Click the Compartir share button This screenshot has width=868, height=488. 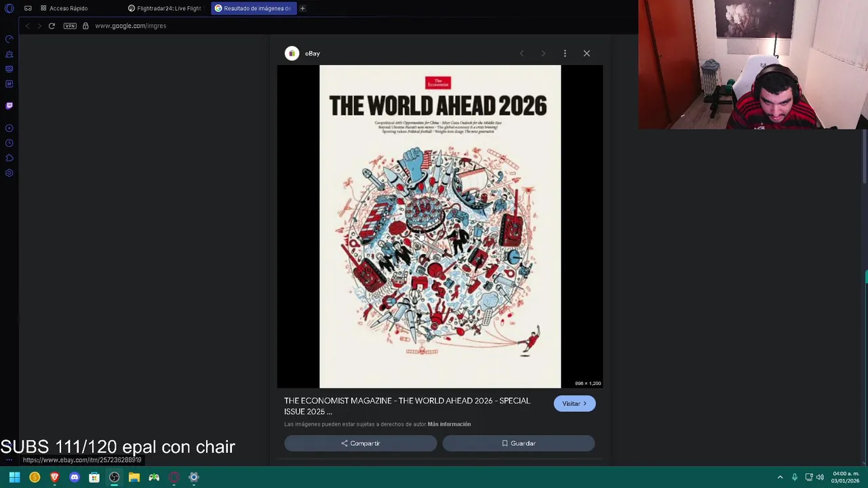tap(361, 443)
